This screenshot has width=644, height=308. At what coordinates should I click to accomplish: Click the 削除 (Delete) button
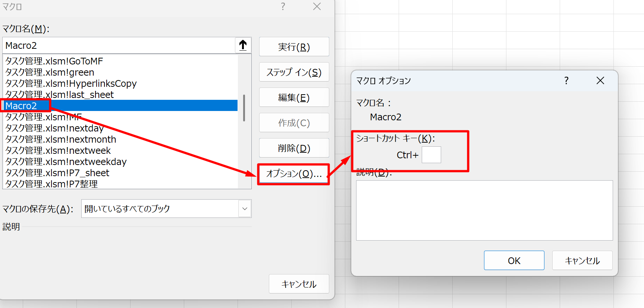tap(294, 148)
